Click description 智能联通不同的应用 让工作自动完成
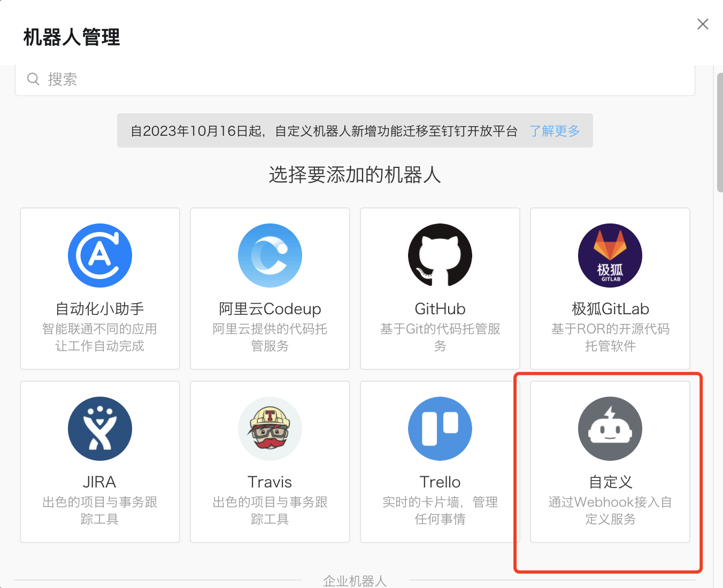Viewport: 723px width, 588px height. (x=100, y=337)
